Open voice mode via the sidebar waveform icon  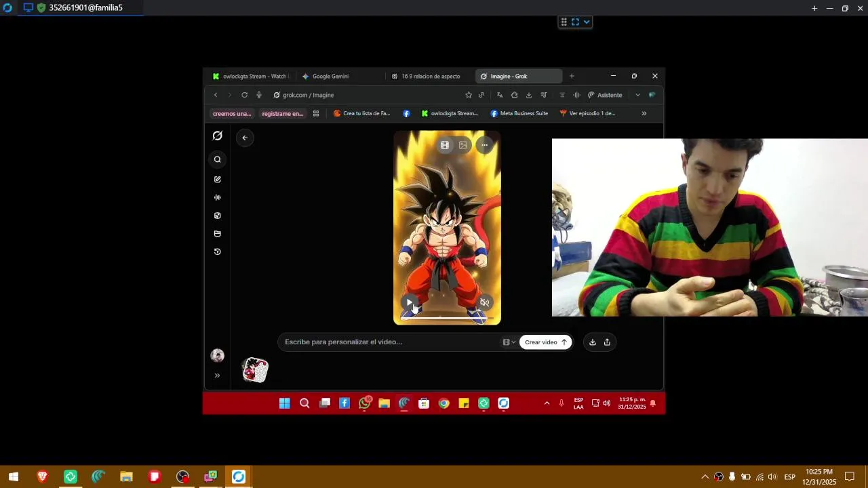coord(217,197)
